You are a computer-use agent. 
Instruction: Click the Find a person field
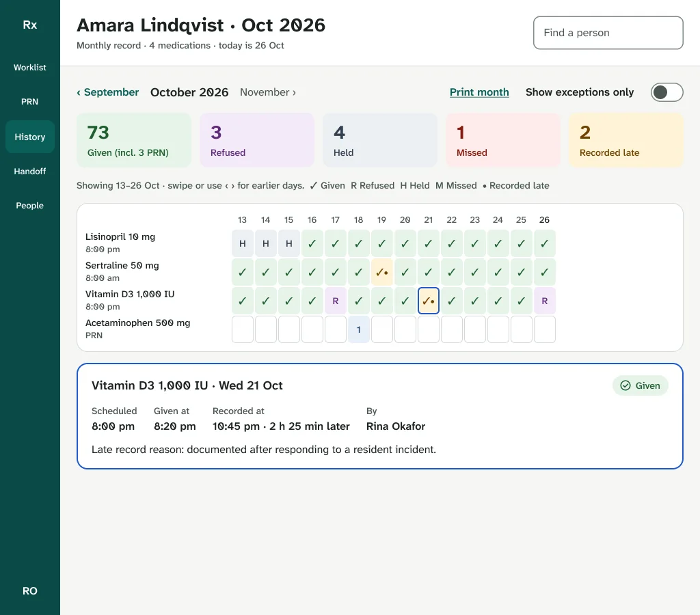tap(608, 33)
